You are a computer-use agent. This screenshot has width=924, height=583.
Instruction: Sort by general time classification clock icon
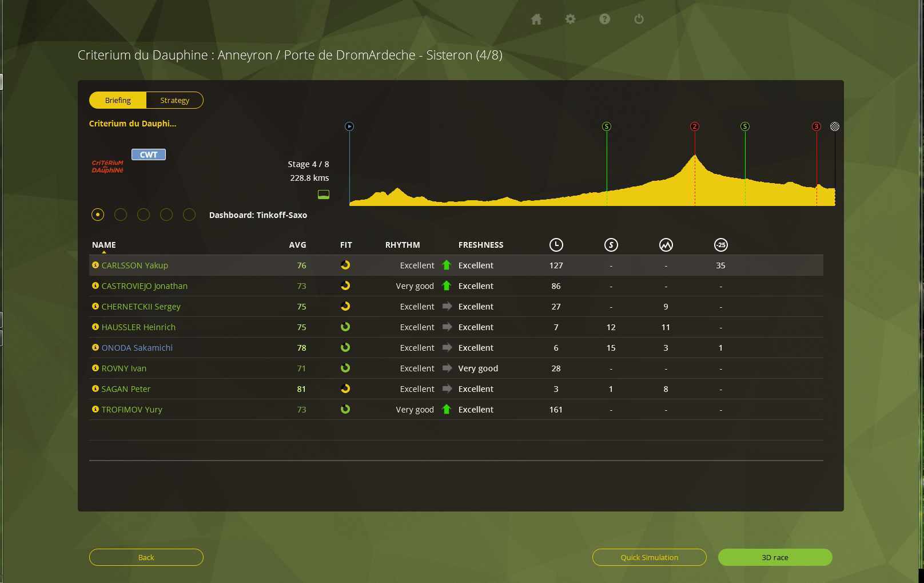click(x=556, y=245)
